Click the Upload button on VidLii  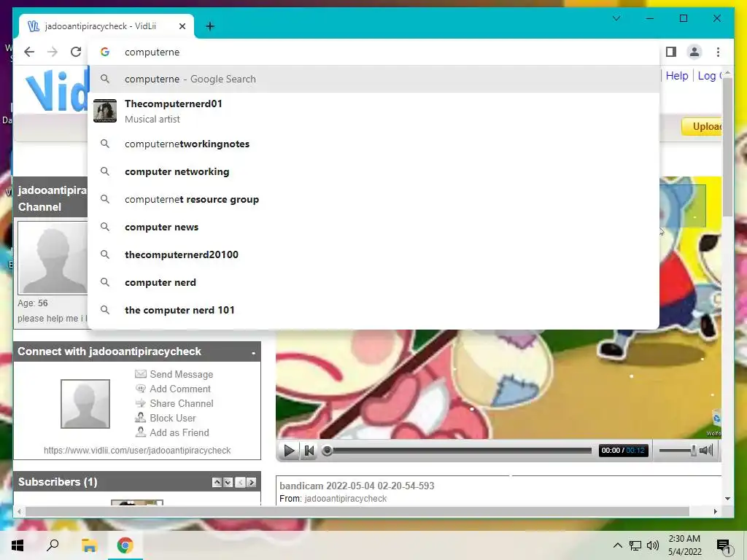[703, 126]
